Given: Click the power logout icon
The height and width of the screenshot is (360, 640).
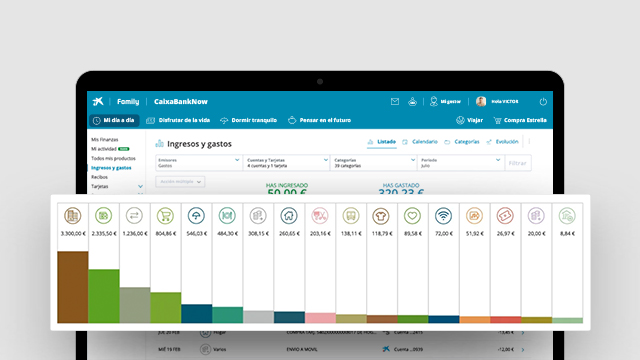Looking at the screenshot, I should click(x=543, y=102).
